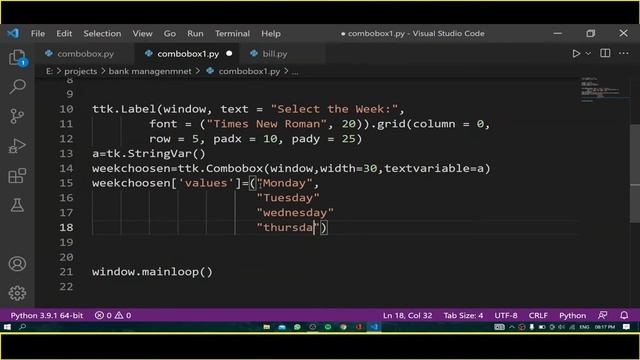Click VS Code icon in taskbar

point(374,327)
